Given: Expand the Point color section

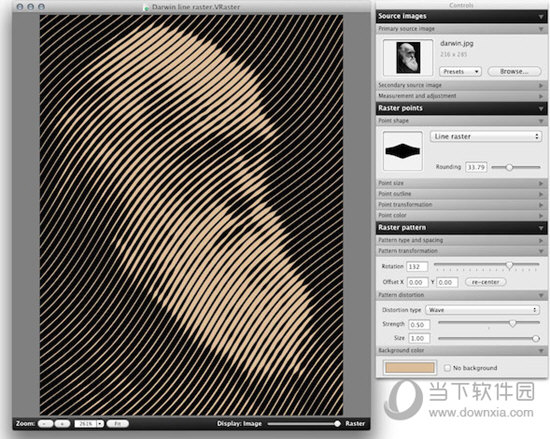Looking at the screenshot, I should pyautogui.click(x=461, y=215).
